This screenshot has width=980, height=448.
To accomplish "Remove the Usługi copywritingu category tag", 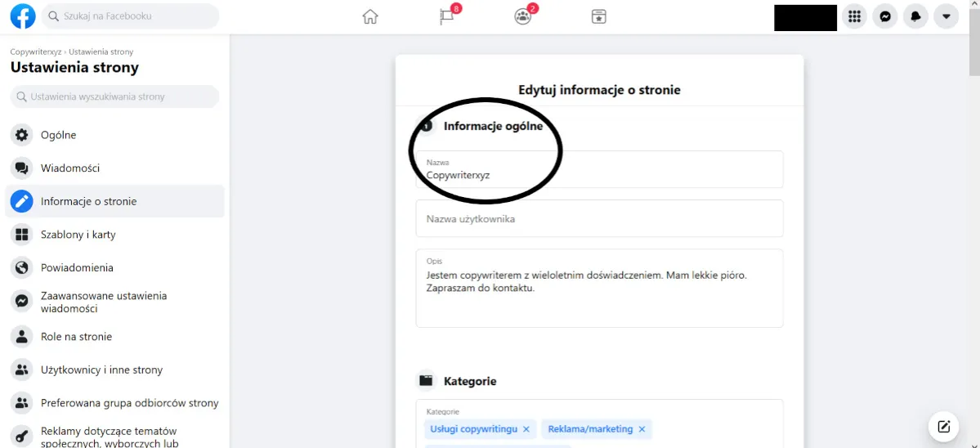I will [x=526, y=429].
